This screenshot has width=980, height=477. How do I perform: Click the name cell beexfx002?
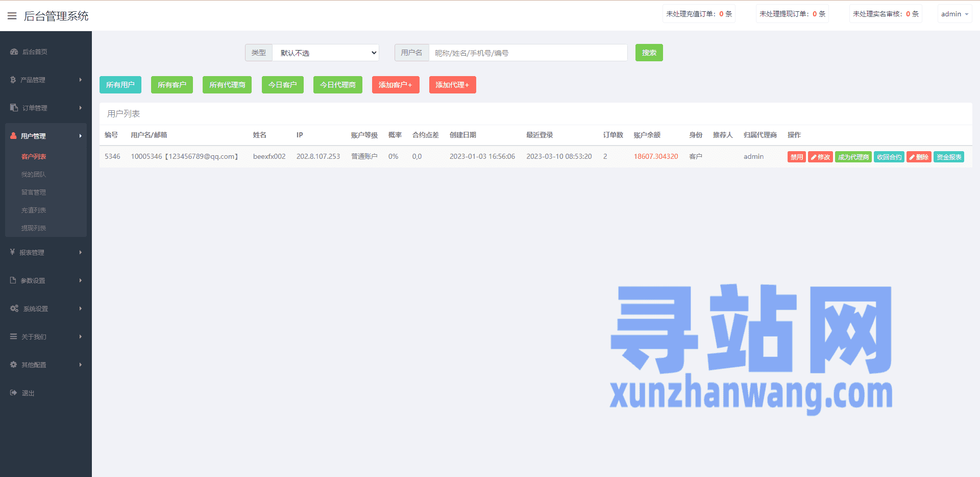point(269,156)
